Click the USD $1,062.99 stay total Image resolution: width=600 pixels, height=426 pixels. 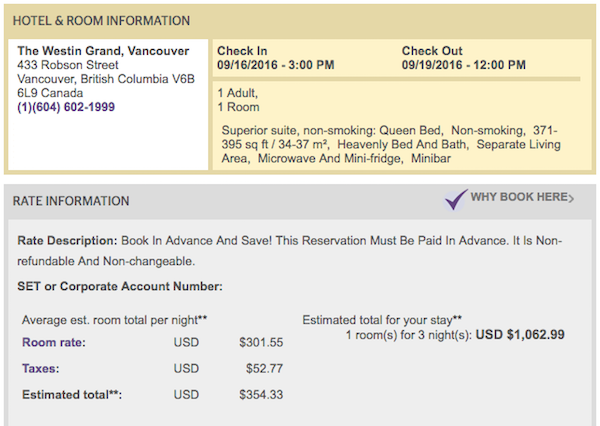(520, 335)
